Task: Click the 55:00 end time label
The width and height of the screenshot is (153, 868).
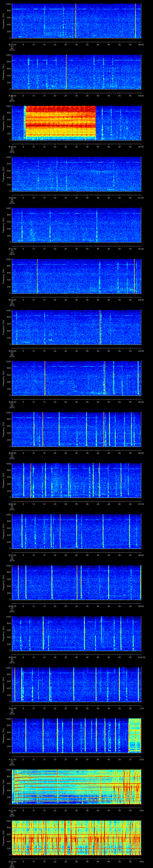Action: [x=141, y=402]
